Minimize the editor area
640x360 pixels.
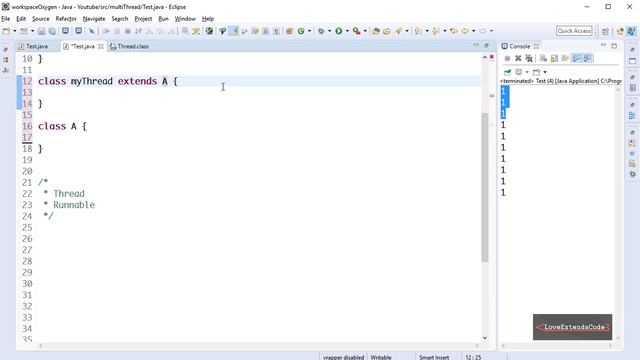pyautogui.click(x=476, y=45)
